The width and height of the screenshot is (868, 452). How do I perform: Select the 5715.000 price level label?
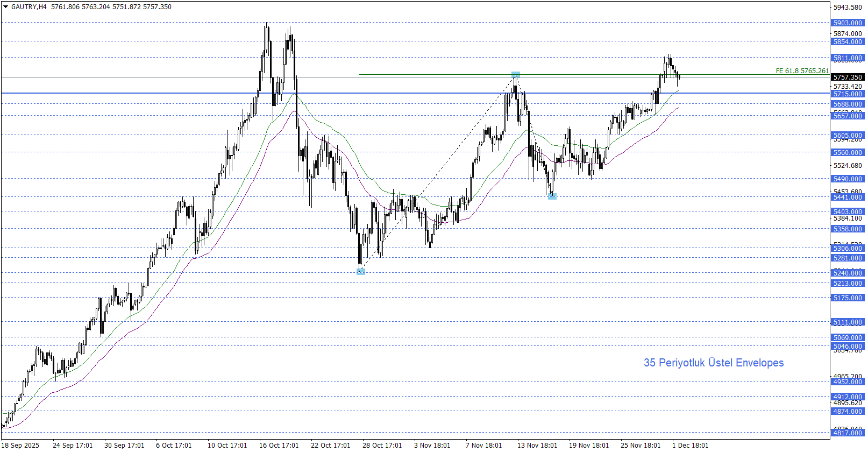pyautogui.click(x=848, y=94)
